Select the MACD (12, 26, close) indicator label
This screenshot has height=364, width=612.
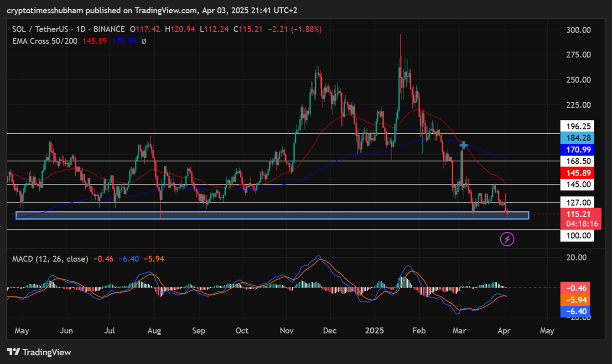pyautogui.click(x=50, y=259)
